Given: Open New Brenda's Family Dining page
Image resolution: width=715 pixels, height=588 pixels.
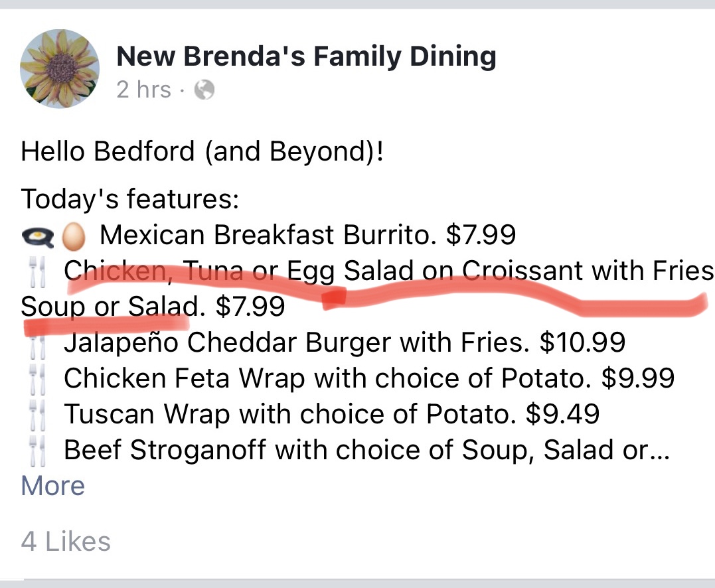Looking at the screenshot, I should tap(306, 56).
